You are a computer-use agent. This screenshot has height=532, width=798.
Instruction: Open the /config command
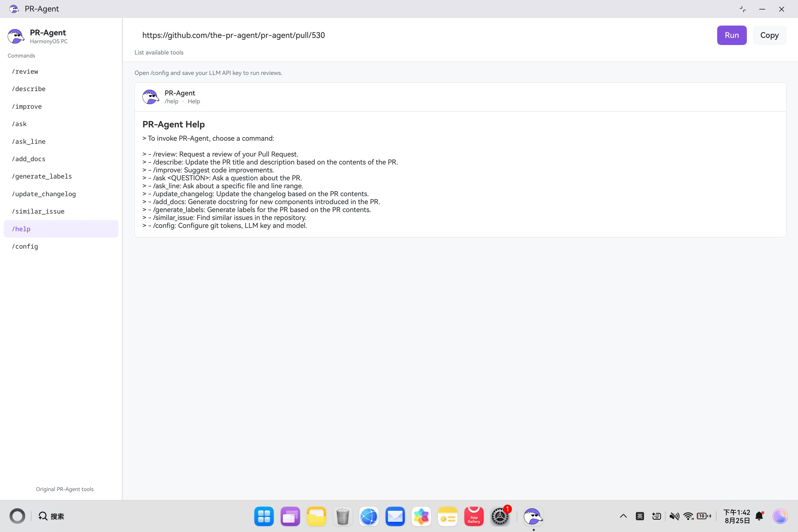[61, 246]
